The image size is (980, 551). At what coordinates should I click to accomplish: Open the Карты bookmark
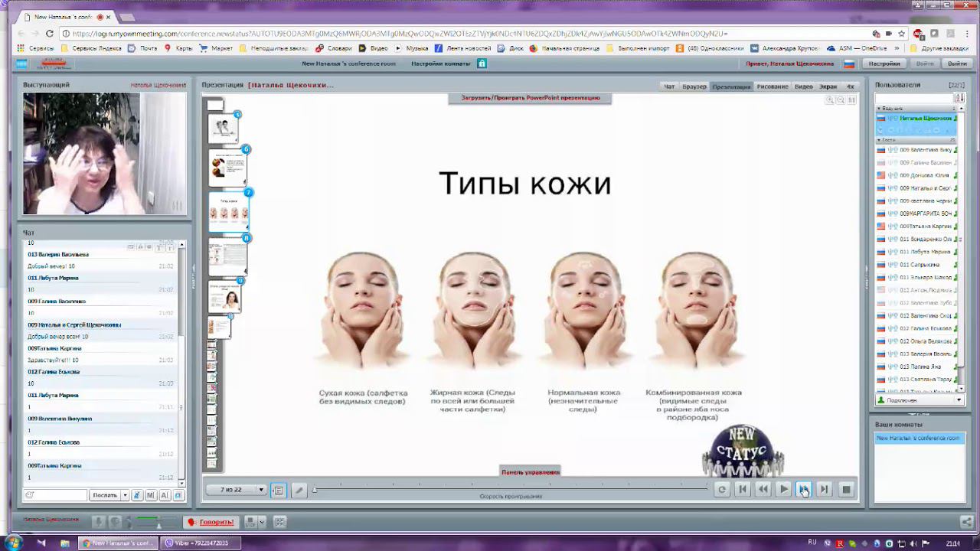point(178,48)
